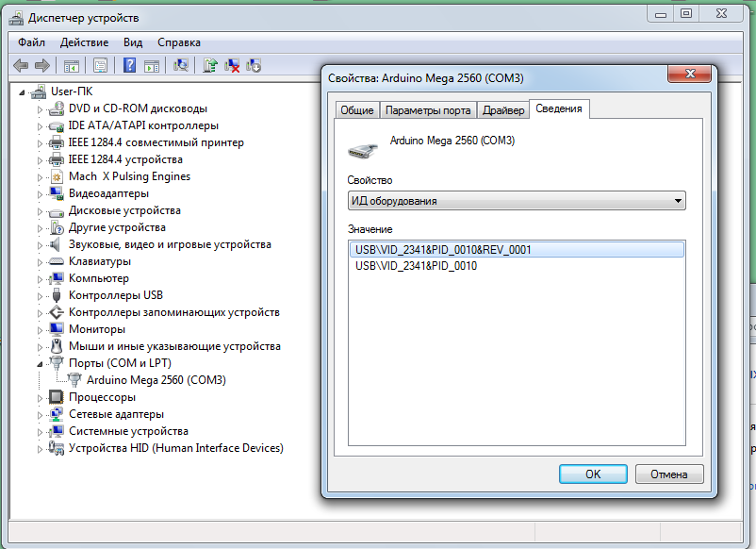Expand IEEE 1284.4 совместимый принтер node

[40, 143]
